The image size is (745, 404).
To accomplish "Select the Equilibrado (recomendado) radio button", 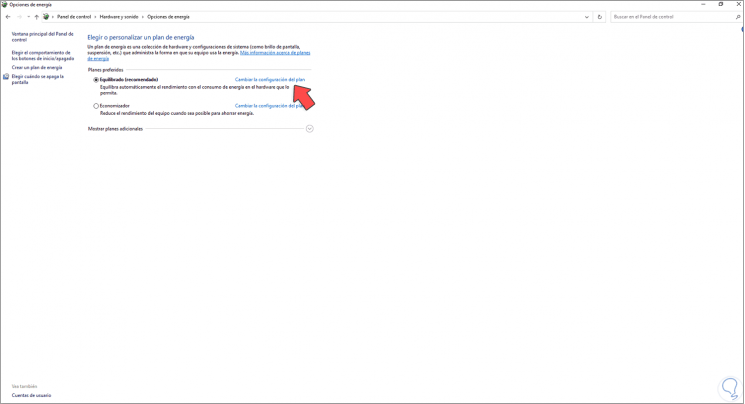I will click(x=96, y=80).
